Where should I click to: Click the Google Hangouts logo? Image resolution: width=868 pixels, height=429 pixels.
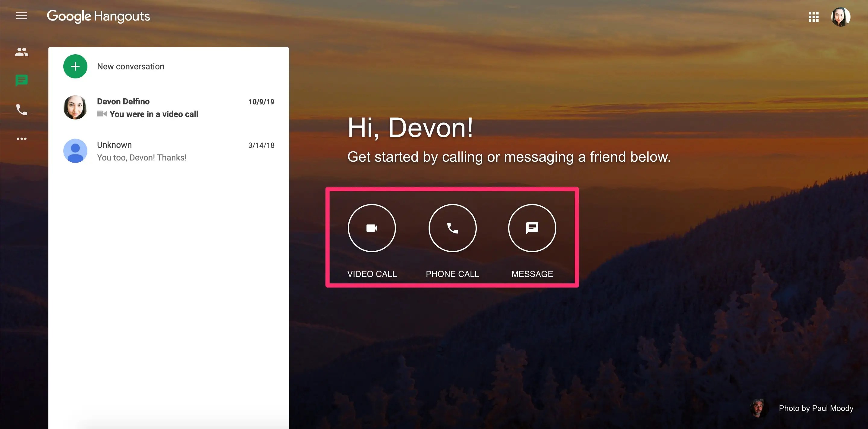(x=98, y=16)
